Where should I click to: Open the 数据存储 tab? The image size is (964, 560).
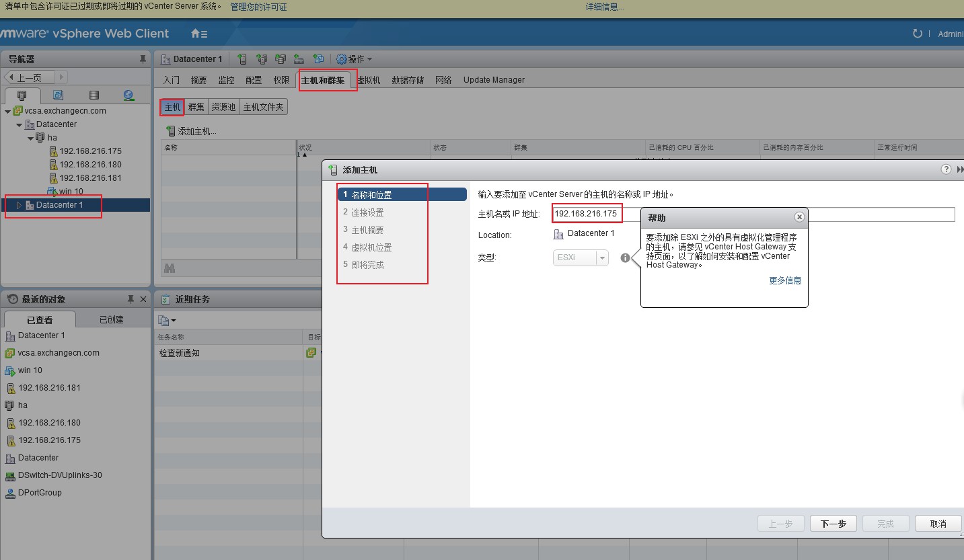point(408,80)
